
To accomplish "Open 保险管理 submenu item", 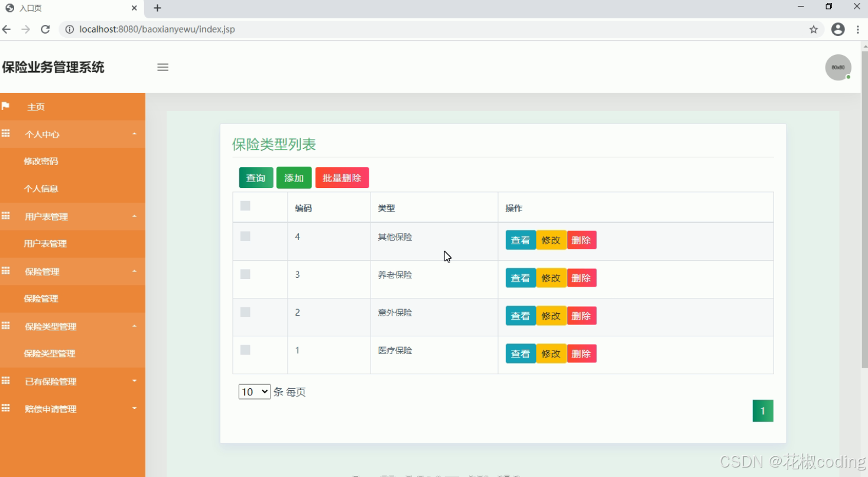I will (41, 298).
